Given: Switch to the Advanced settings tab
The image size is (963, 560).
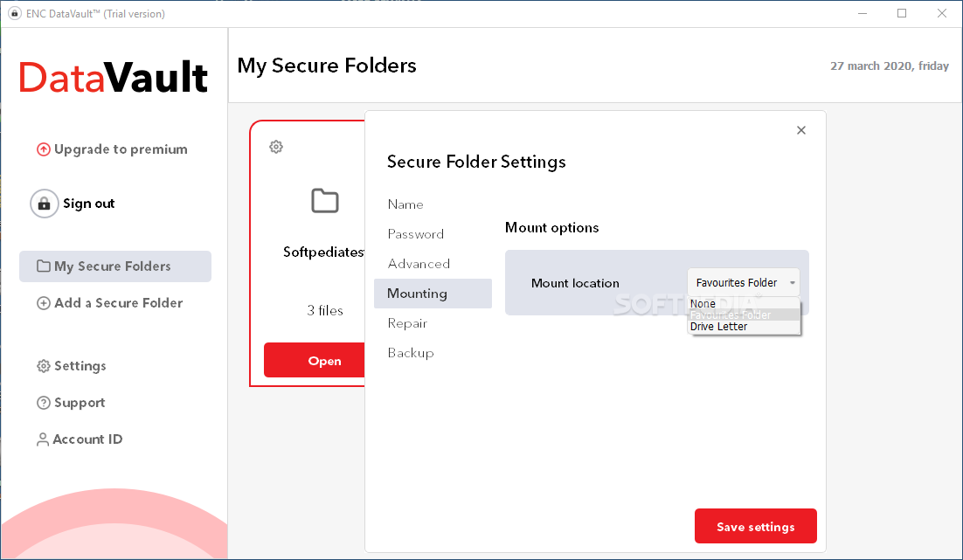Looking at the screenshot, I should pyautogui.click(x=419, y=264).
